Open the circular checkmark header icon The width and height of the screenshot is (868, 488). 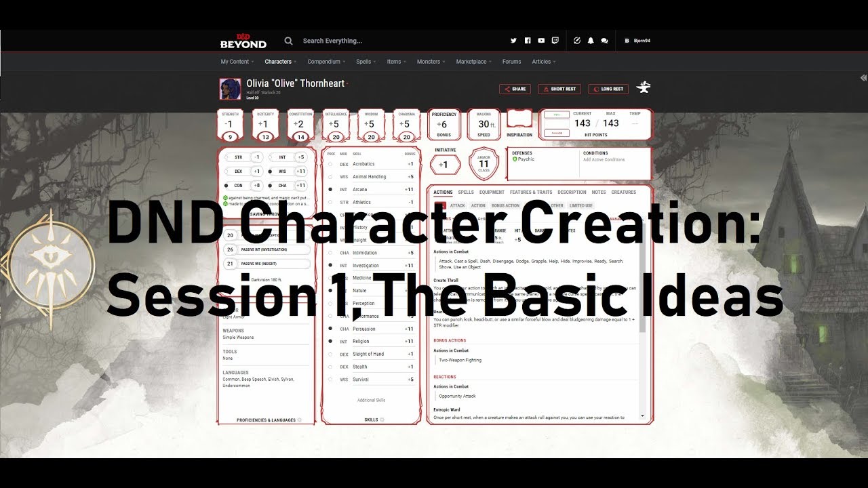coord(577,41)
